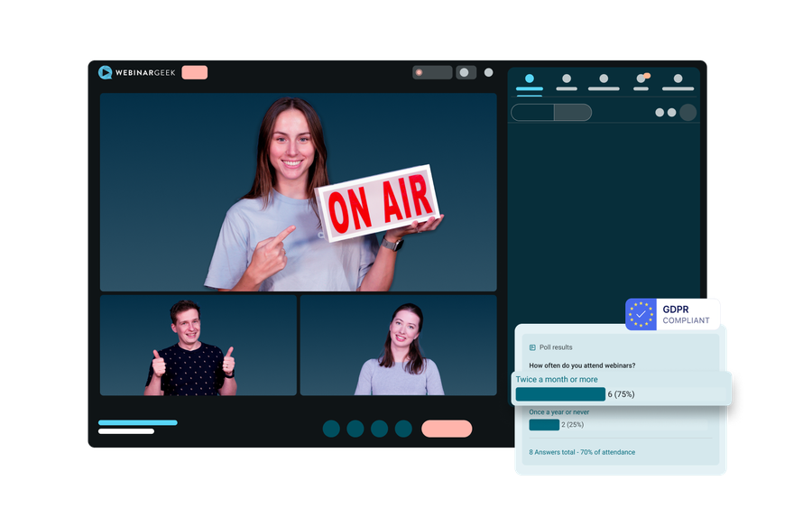Click the cyan progress bar at the bottom left
This screenshot has height=508, width=812.
[x=138, y=422]
